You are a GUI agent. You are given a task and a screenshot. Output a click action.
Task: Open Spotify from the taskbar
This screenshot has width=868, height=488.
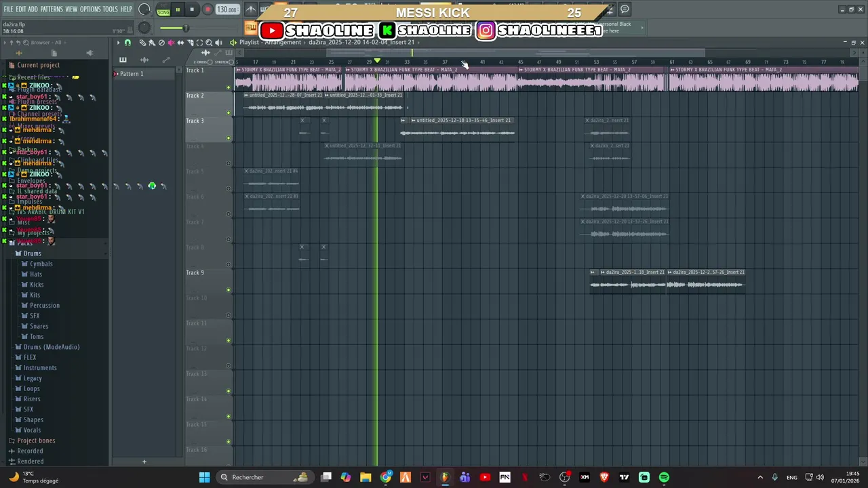click(664, 477)
